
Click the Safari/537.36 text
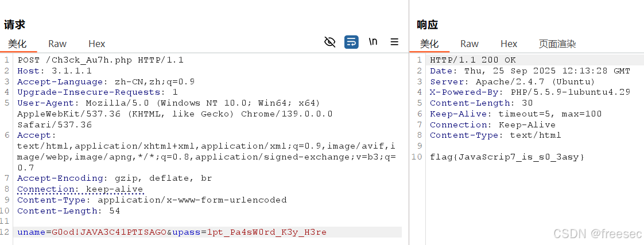(x=55, y=125)
